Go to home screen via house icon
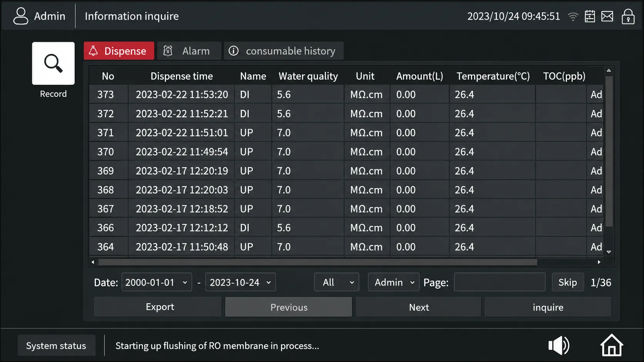The height and width of the screenshot is (362, 644). pos(612,345)
